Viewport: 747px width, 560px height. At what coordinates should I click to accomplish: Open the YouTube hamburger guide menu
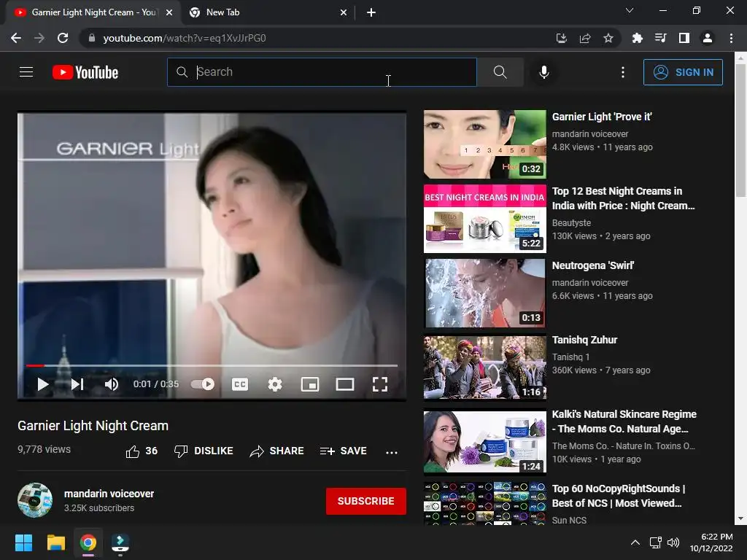pyautogui.click(x=26, y=72)
